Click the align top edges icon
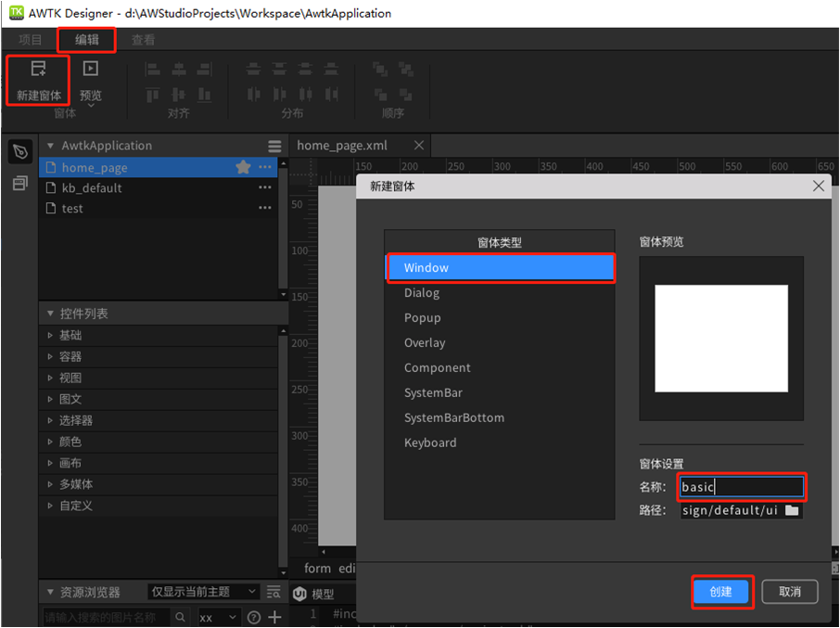840x628 pixels. (153, 95)
